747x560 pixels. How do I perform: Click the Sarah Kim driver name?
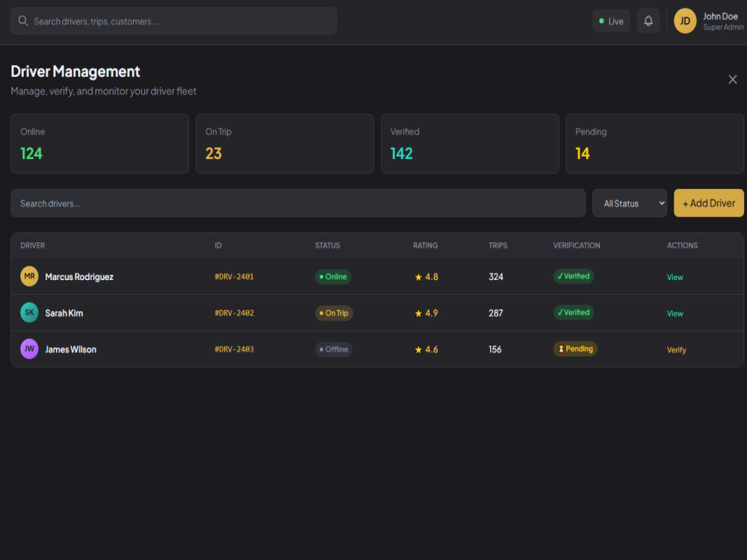tap(63, 313)
